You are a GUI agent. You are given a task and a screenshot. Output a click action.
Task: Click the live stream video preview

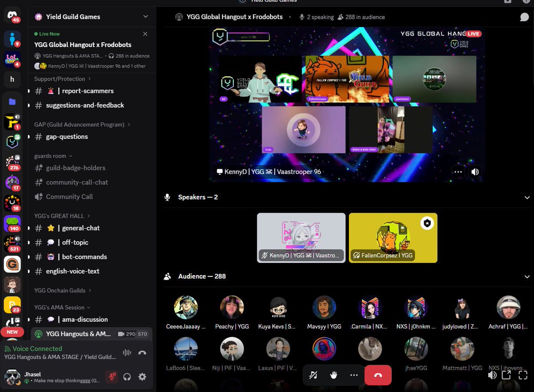tap(347, 105)
